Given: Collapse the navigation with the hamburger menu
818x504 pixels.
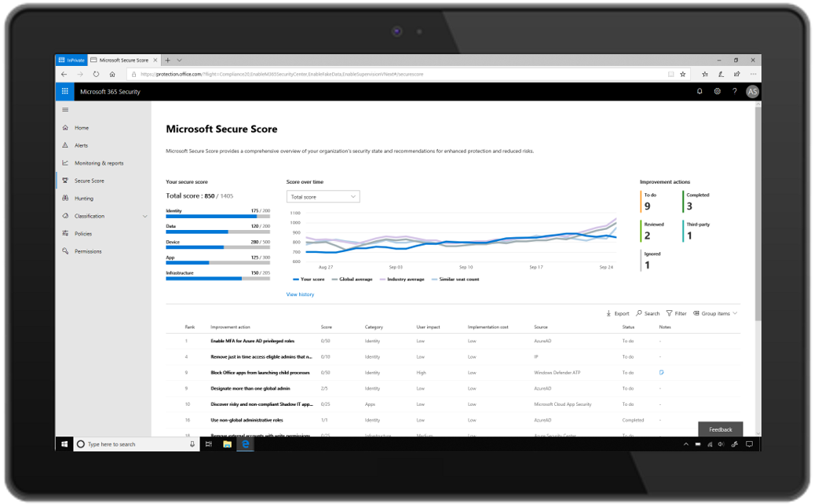Looking at the screenshot, I should pos(65,109).
